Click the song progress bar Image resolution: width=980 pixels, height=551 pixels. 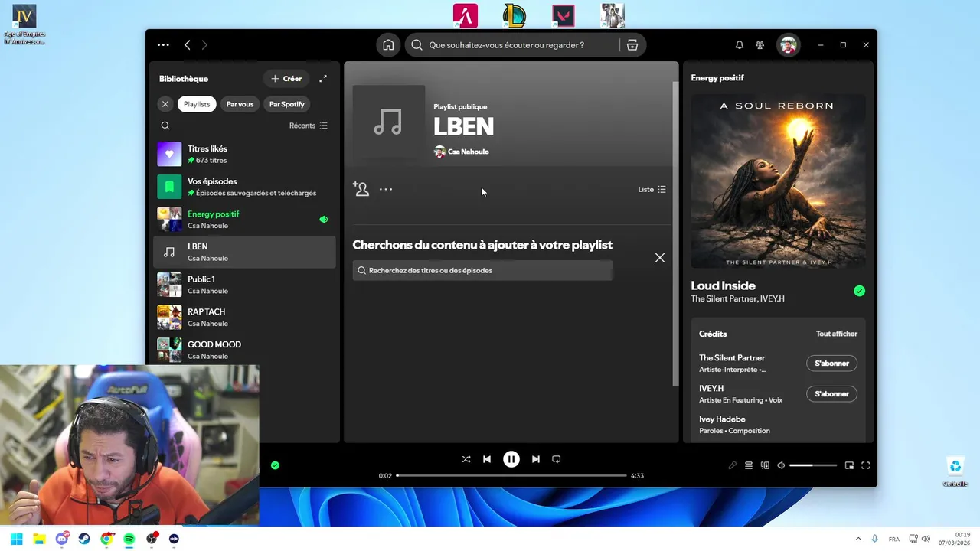coord(511,476)
